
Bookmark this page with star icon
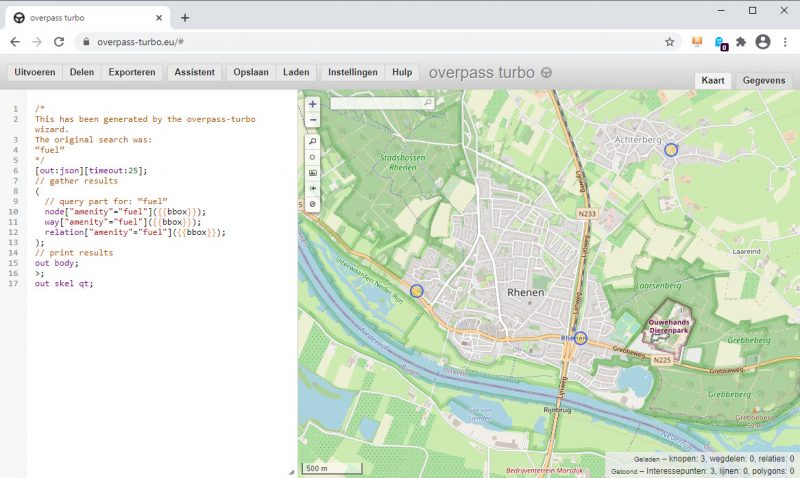(669, 42)
